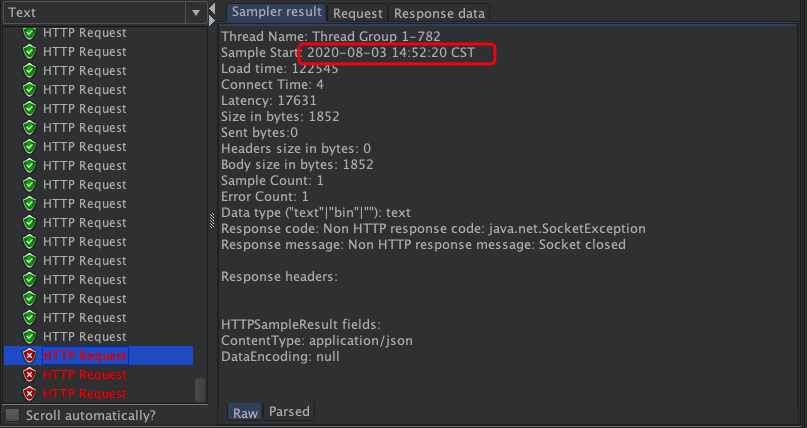Select the Raw view tab
807x428 pixels.
click(245, 412)
